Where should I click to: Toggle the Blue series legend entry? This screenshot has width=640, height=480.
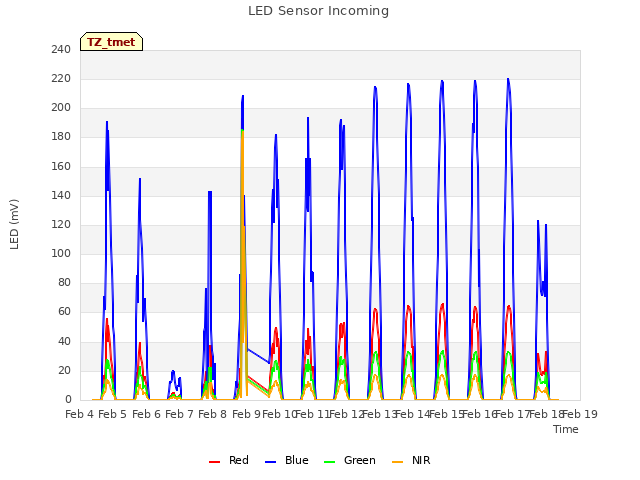pyautogui.click(x=287, y=460)
